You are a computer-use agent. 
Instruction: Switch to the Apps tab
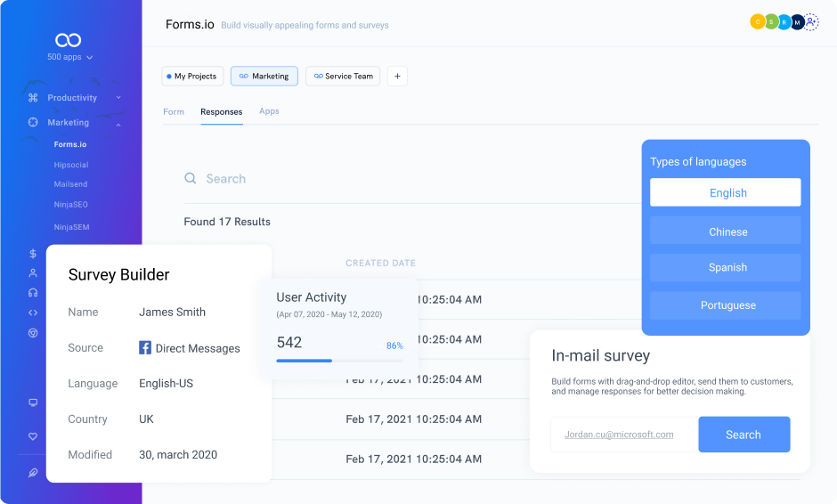(269, 111)
